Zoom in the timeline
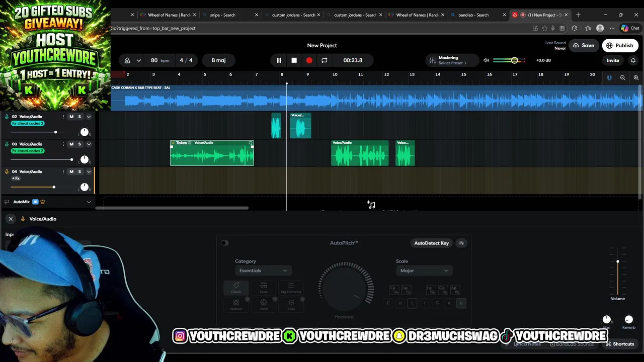This screenshot has height=362, width=644. click(636, 77)
